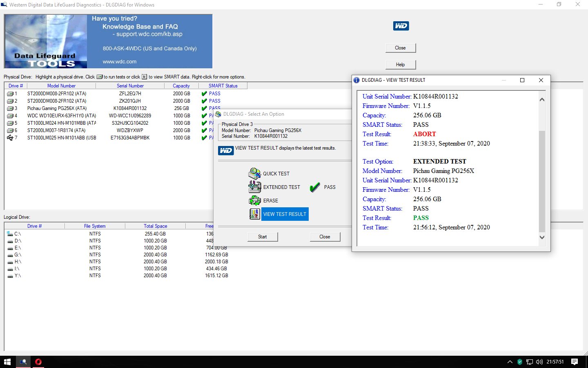Image resolution: width=588 pixels, height=368 pixels.
Task: Click SMART pass checkmark for drive 2
Action: click(204, 101)
